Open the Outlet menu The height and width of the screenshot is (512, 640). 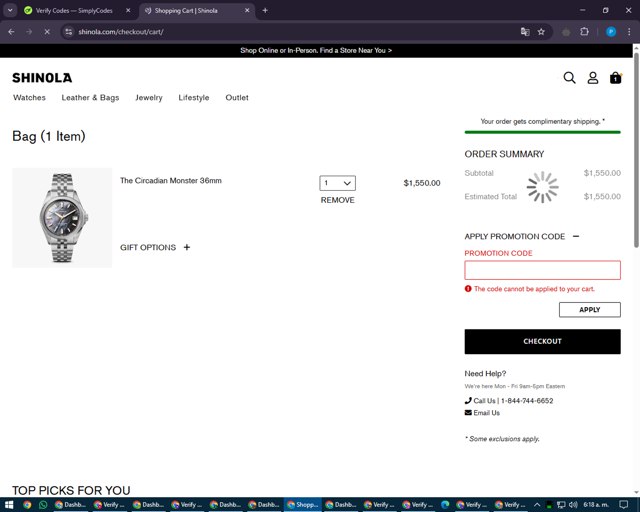pyautogui.click(x=237, y=98)
